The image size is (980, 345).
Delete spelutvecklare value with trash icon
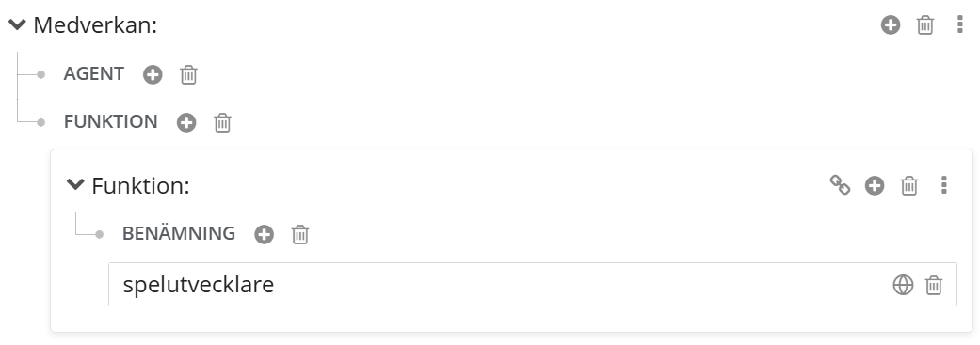[934, 285]
